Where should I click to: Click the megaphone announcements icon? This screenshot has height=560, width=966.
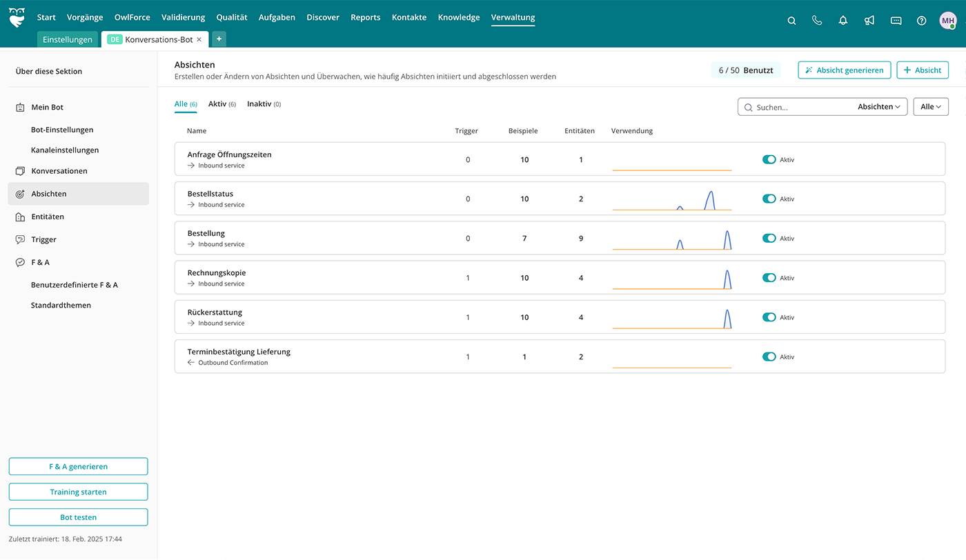pyautogui.click(x=869, y=21)
